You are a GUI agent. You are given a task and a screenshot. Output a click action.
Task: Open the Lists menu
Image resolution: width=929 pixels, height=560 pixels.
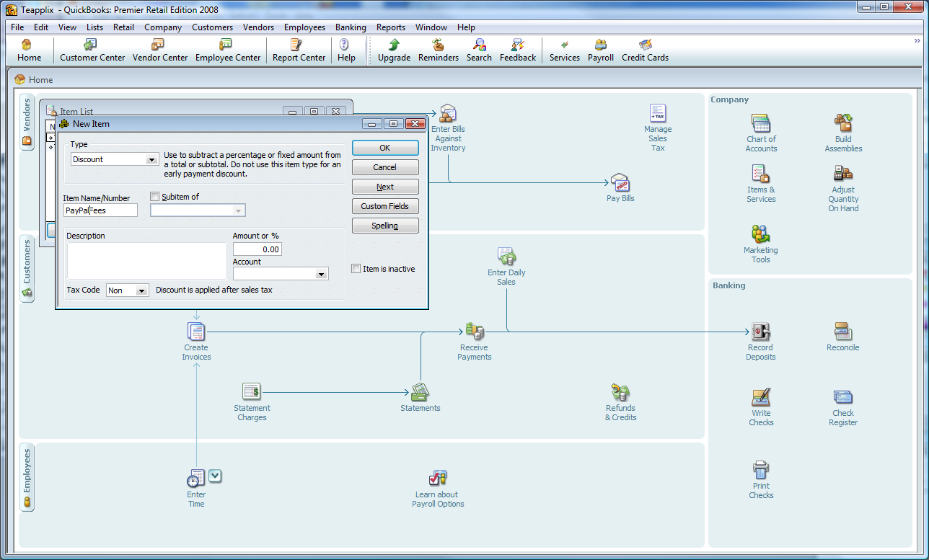pyautogui.click(x=94, y=27)
